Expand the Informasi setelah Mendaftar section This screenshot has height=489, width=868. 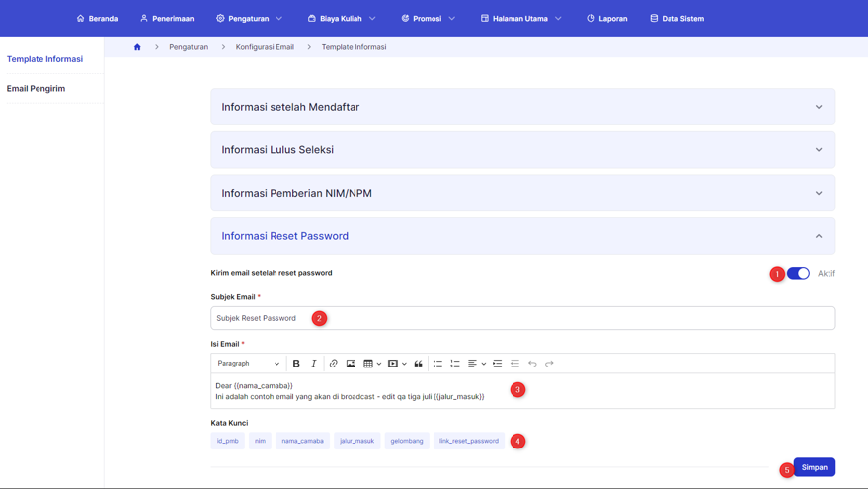coord(522,107)
